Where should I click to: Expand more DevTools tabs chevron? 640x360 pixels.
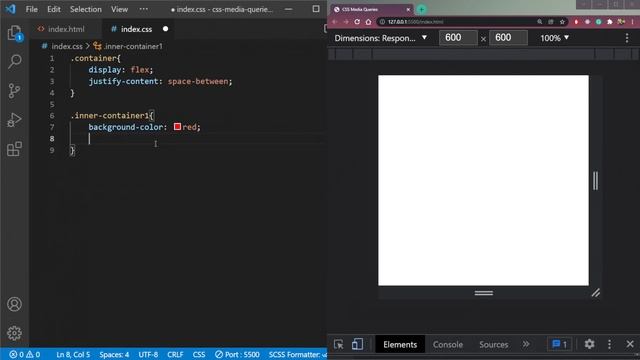[526, 344]
